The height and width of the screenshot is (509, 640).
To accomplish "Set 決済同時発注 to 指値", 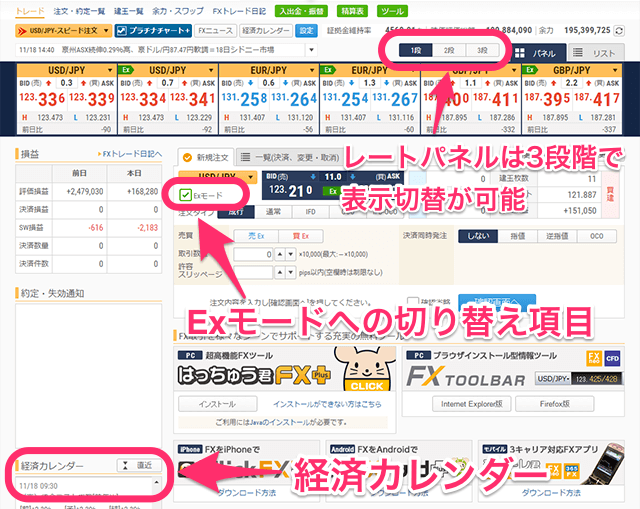I will 518,236.
